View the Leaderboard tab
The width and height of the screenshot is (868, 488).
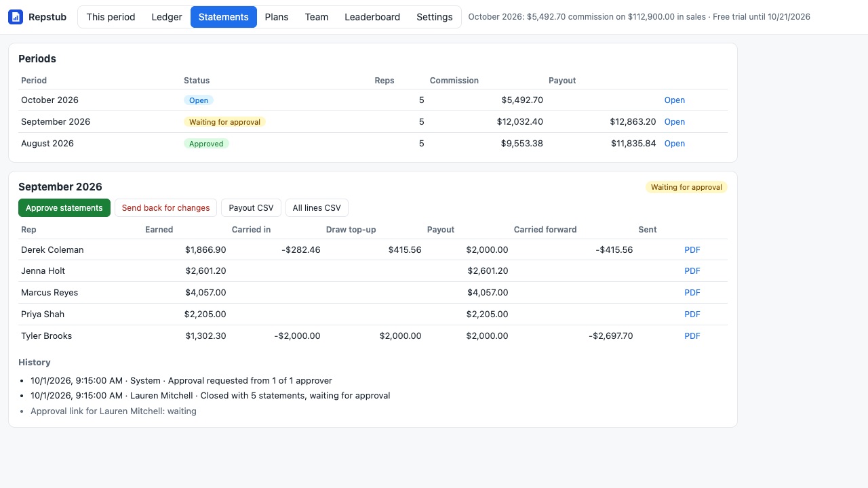(x=372, y=17)
